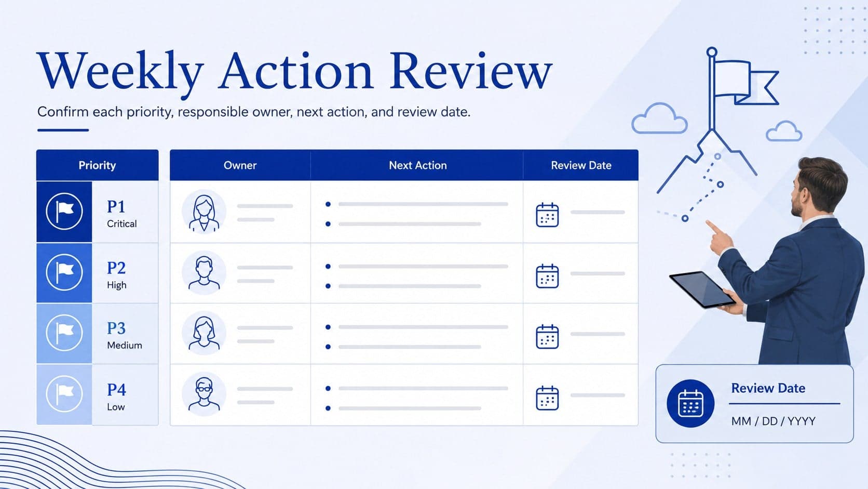Image resolution: width=868 pixels, height=489 pixels.
Task: Select the Medium label text
Action: click(125, 346)
